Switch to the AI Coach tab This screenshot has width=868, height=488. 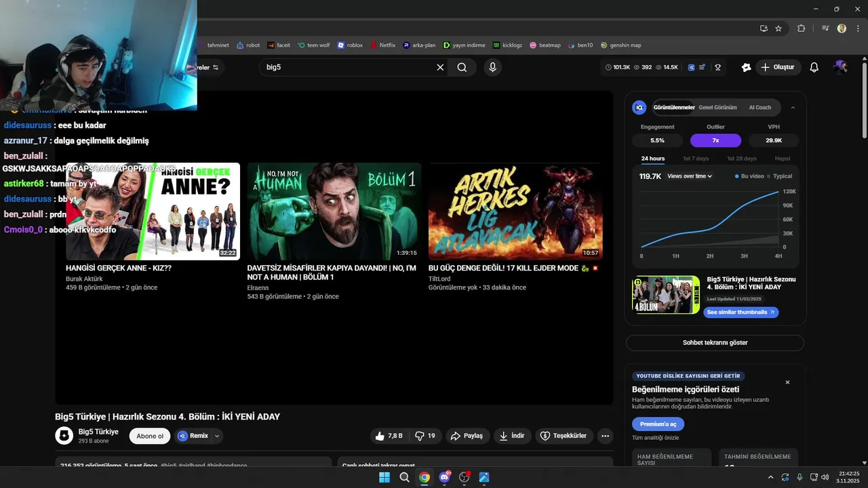point(759,107)
